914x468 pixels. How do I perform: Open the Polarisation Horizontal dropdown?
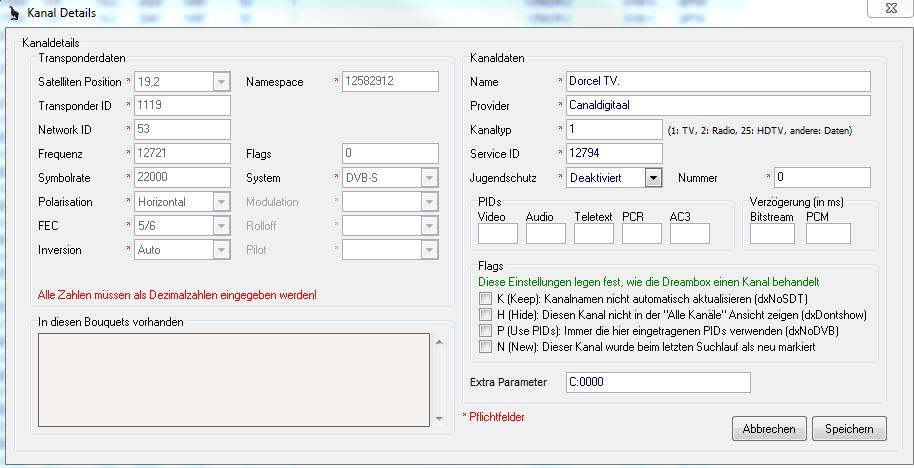click(x=221, y=202)
